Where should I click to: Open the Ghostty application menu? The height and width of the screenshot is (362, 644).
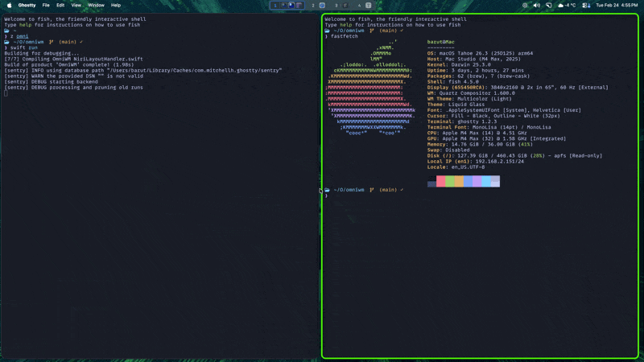pos(27,6)
